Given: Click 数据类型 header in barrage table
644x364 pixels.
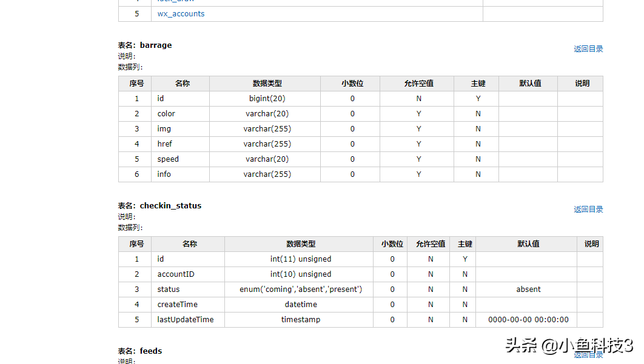Looking at the screenshot, I should pyautogui.click(x=265, y=84).
